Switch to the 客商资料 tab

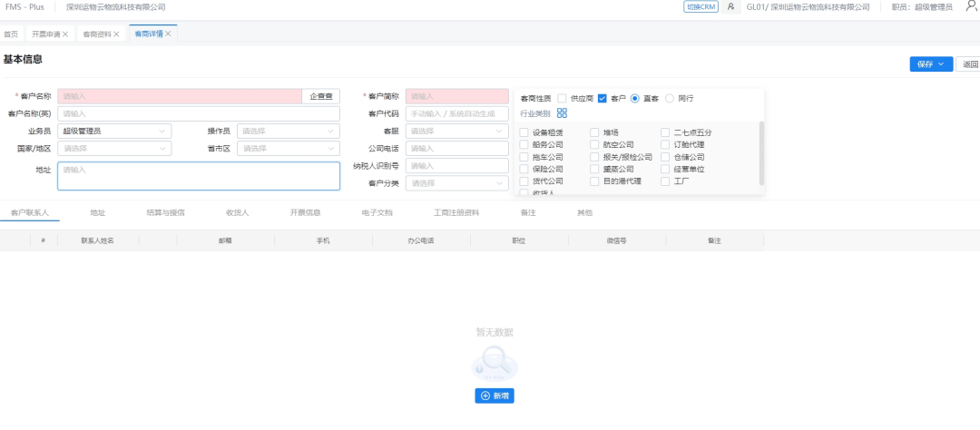point(97,34)
